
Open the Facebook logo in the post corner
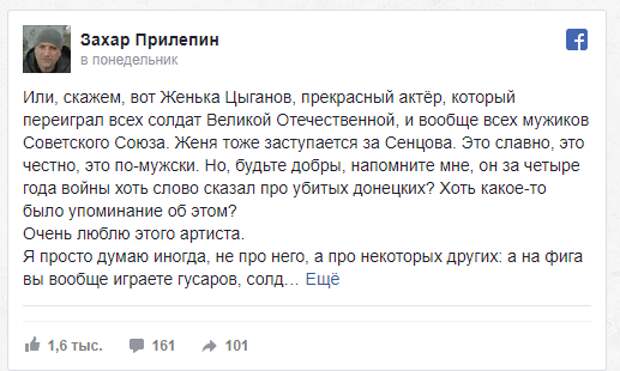point(577,40)
